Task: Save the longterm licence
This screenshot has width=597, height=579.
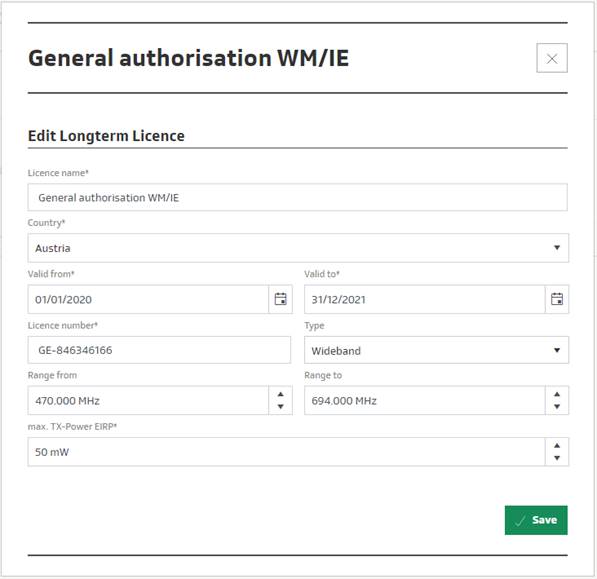Action: [x=536, y=520]
